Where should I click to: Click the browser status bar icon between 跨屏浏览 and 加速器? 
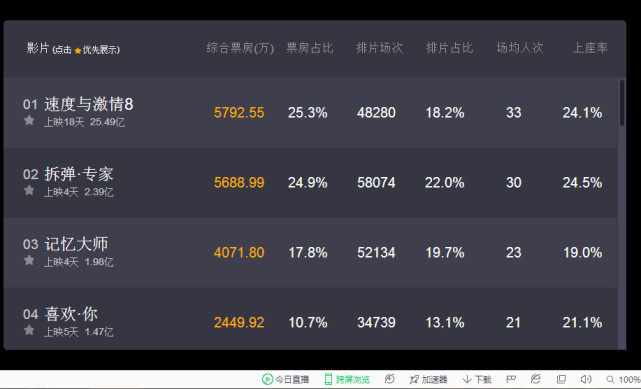point(390,379)
